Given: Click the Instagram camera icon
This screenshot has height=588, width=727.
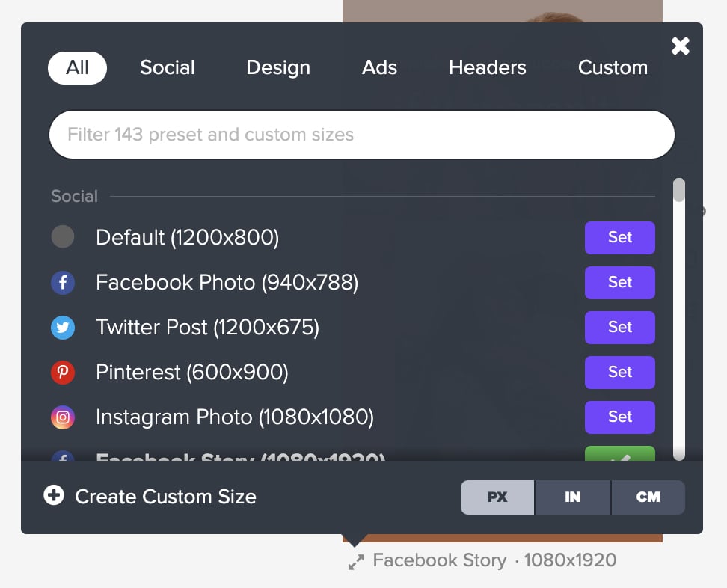Looking at the screenshot, I should pyautogui.click(x=63, y=417).
